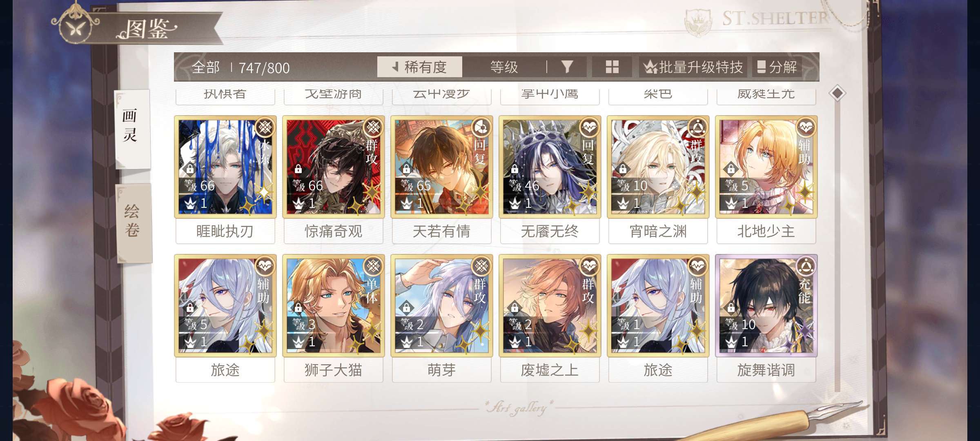
Task: Open the funnel filter icon
Action: 567,67
